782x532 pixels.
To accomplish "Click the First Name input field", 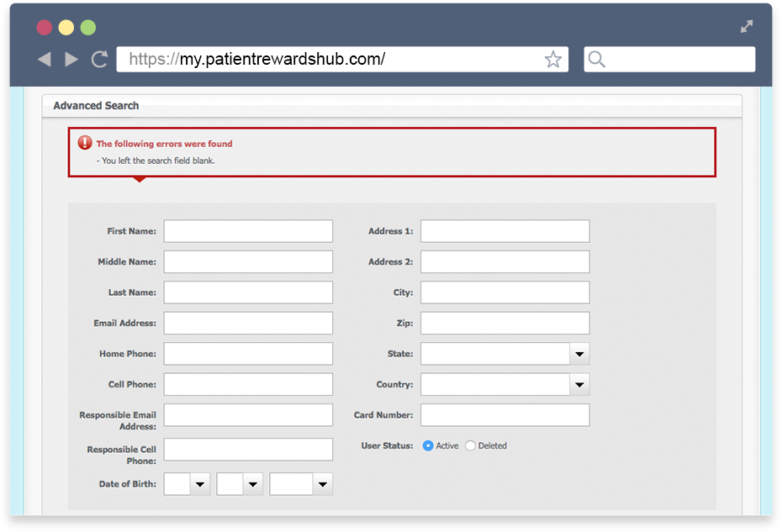I will 248,231.
